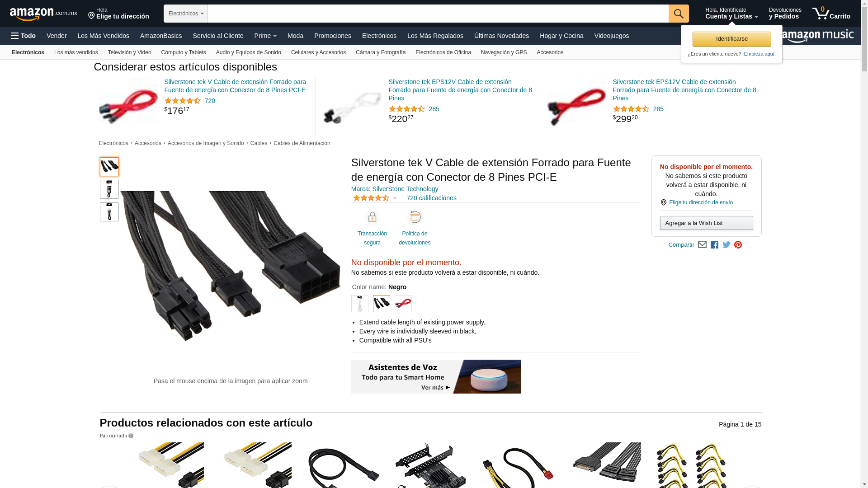
Task: Share product via email icon
Action: pyautogui.click(x=702, y=245)
